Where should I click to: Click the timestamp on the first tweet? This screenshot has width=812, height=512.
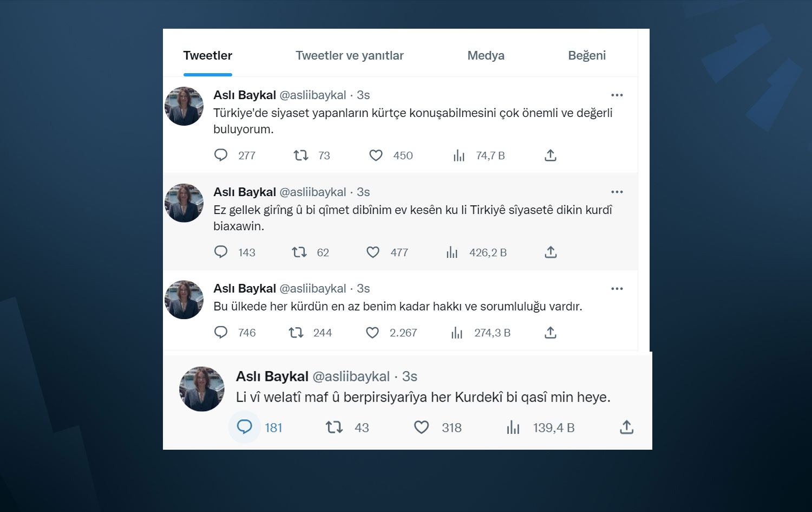point(364,95)
